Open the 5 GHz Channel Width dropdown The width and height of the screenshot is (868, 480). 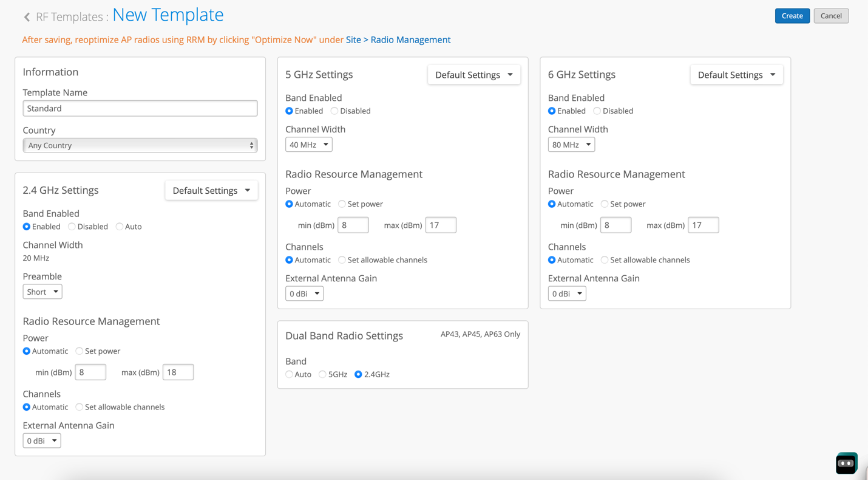308,145
